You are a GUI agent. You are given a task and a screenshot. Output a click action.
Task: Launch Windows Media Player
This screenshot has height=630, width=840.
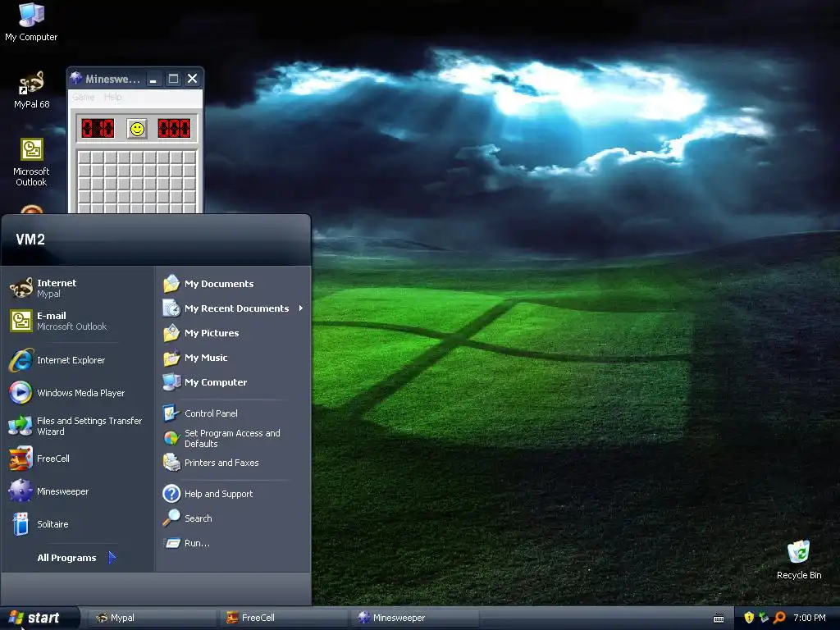[x=78, y=393]
